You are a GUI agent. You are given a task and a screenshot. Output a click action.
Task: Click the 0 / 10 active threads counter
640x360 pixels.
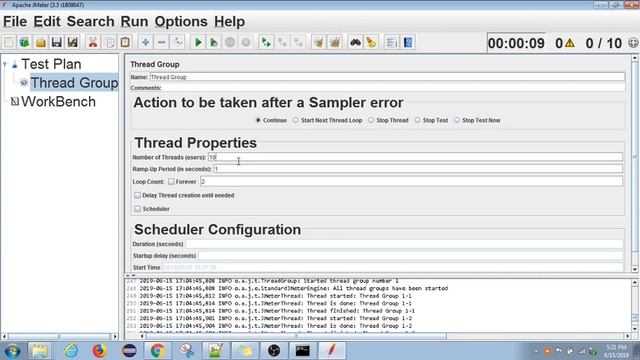tap(604, 43)
